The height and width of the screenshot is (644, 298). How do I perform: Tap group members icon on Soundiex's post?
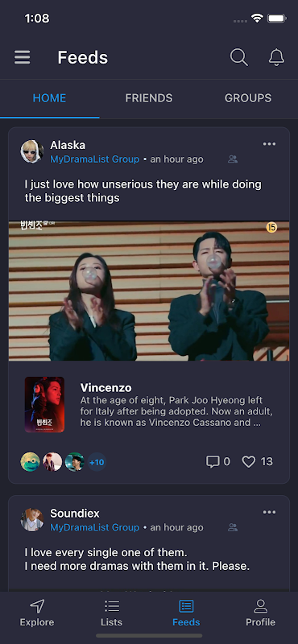pos(233,527)
